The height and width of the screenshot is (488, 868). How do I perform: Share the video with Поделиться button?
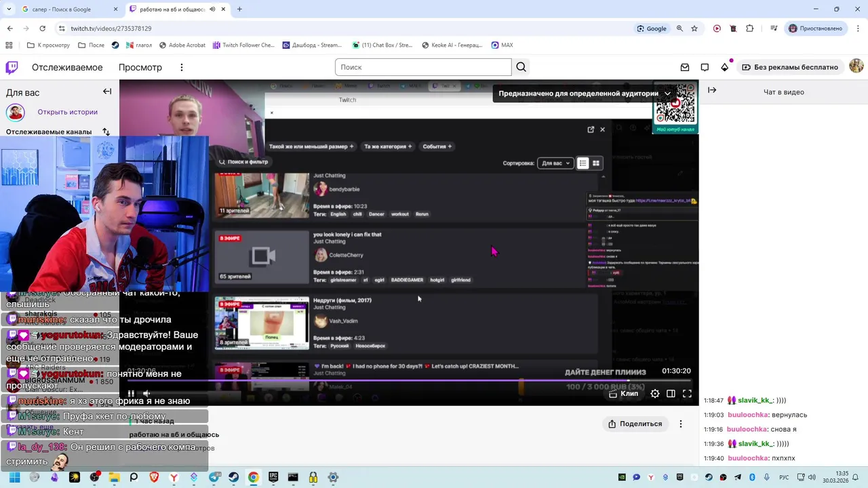[635, 424]
